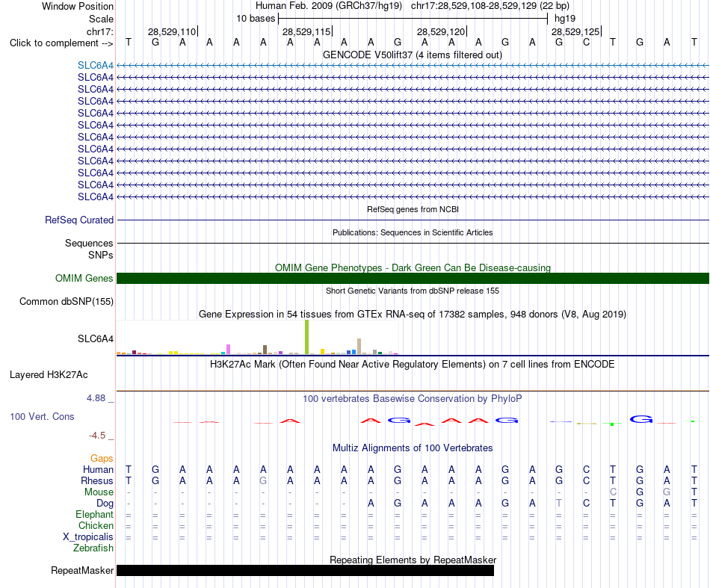Click the 28,529,115 ruler coordinate

click(x=306, y=31)
